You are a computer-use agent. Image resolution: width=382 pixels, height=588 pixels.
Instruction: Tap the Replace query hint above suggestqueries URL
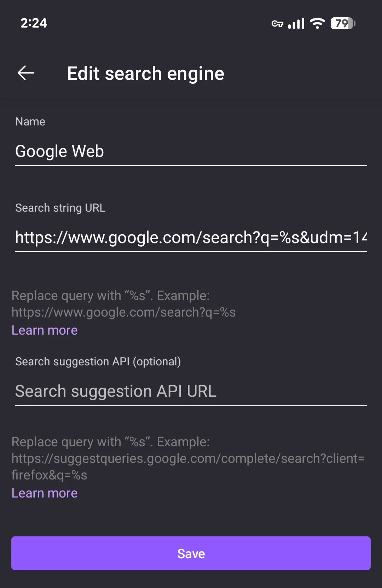tap(110, 442)
